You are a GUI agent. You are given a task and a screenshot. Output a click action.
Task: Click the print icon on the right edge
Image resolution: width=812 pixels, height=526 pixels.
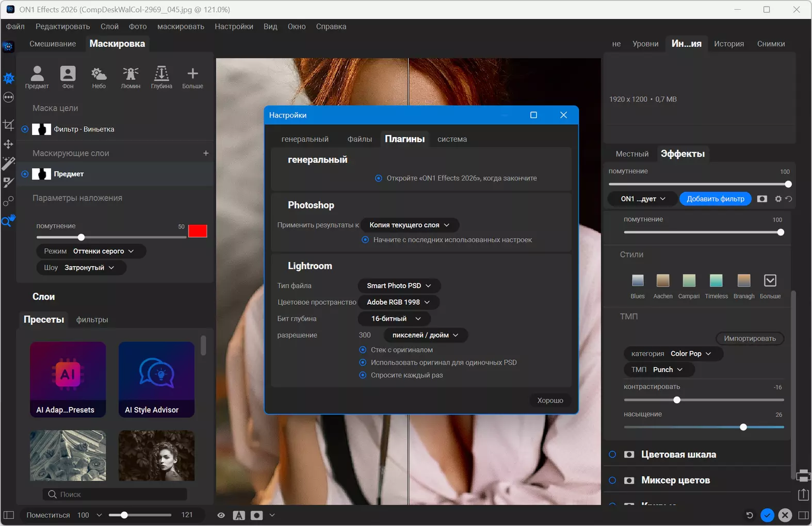point(803,475)
